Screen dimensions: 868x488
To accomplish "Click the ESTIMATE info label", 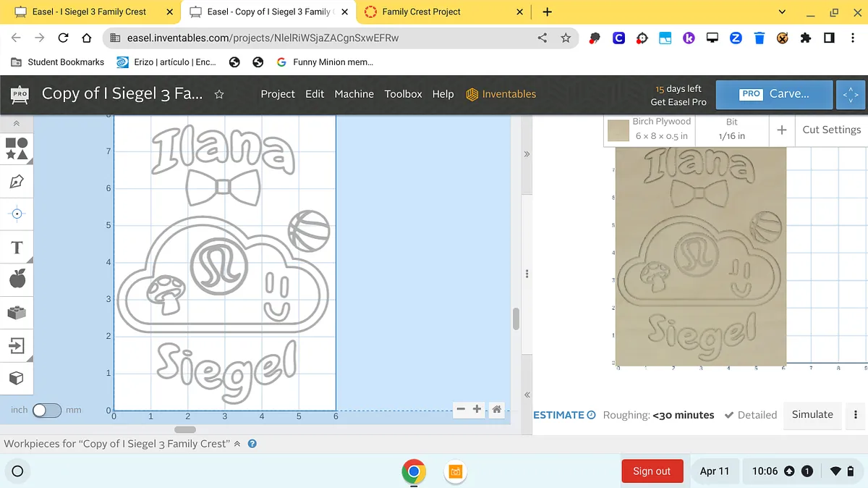I will click(564, 415).
